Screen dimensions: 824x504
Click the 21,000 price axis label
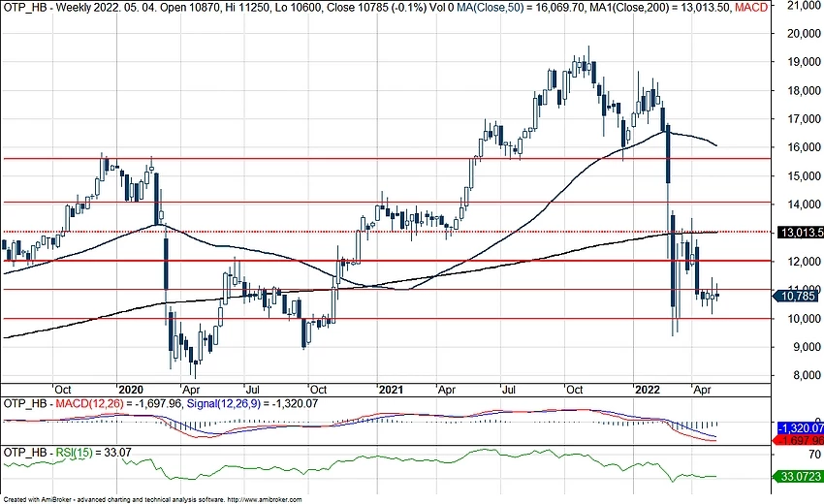point(803,5)
